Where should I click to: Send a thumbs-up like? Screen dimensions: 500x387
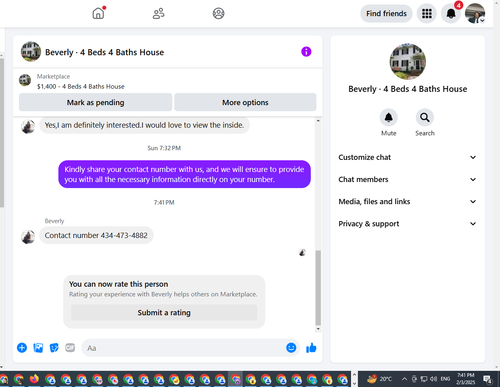pos(311,348)
